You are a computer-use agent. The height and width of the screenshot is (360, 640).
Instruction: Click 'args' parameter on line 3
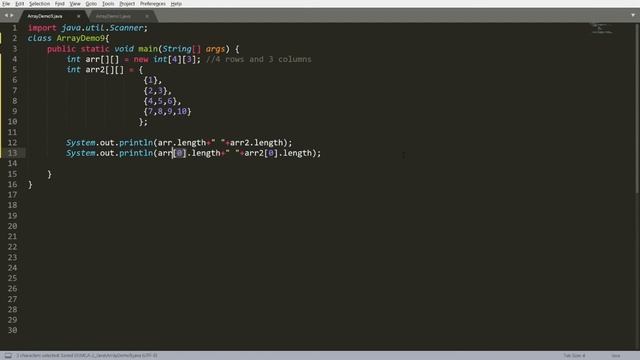pyautogui.click(x=215, y=49)
